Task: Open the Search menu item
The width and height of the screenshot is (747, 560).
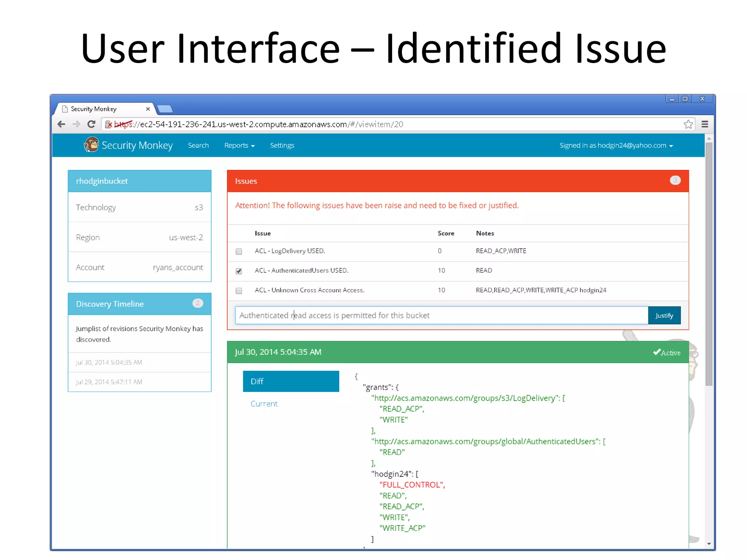Action: (x=198, y=145)
